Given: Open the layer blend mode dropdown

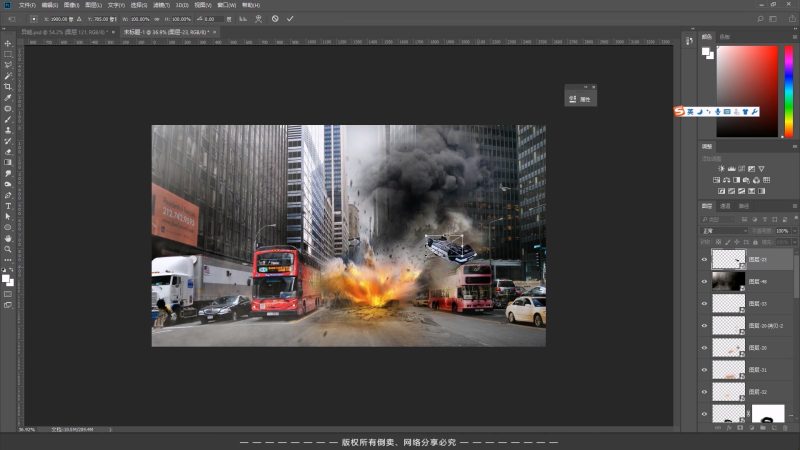Looking at the screenshot, I should tap(724, 231).
